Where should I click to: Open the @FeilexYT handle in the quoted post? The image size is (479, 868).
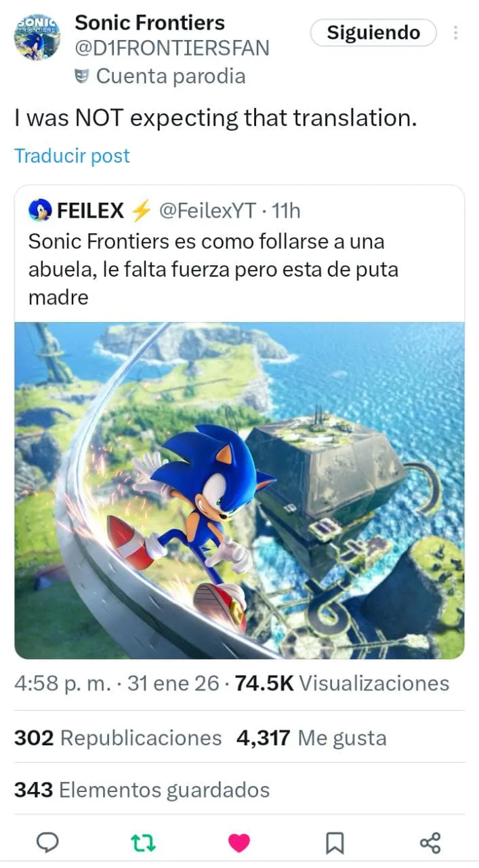[x=207, y=212]
